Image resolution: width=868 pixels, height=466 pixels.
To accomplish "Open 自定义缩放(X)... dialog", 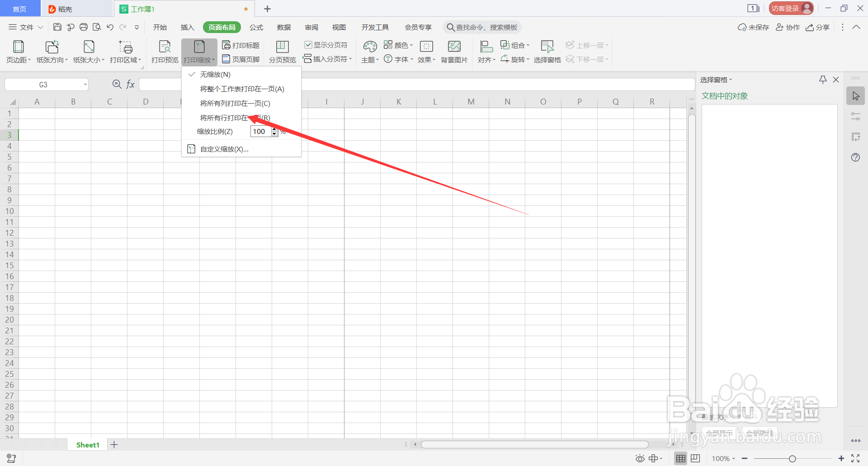I will (241, 149).
